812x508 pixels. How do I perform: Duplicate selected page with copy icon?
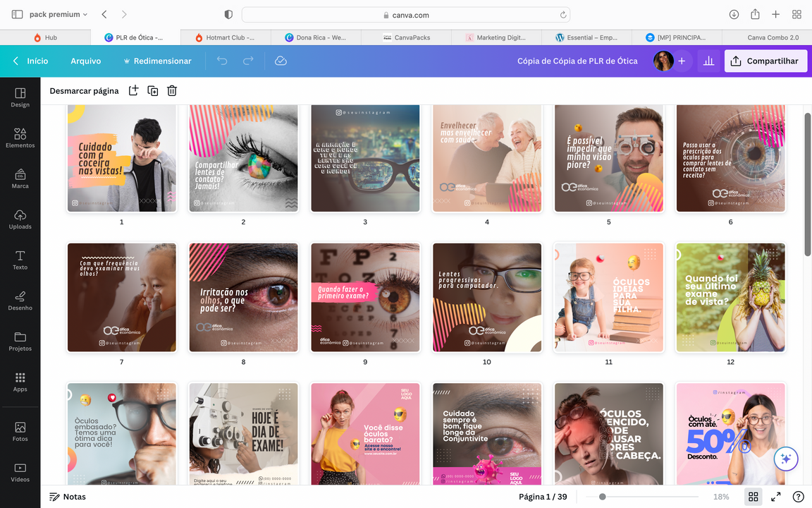[x=152, y=90]
